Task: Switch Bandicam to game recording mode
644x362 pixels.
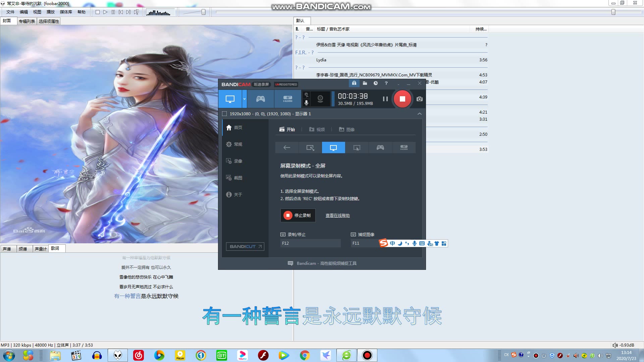Action: click(x=261, y=99)
